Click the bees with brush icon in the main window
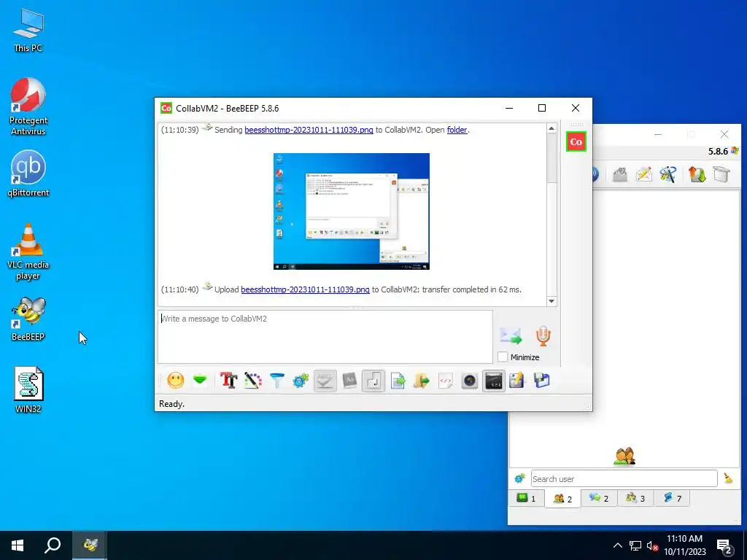 [668, 174]
